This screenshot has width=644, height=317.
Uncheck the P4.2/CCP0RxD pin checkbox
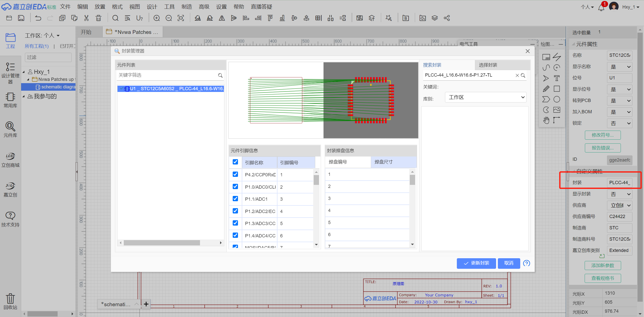pyautogui.click(x=235, y=174)
